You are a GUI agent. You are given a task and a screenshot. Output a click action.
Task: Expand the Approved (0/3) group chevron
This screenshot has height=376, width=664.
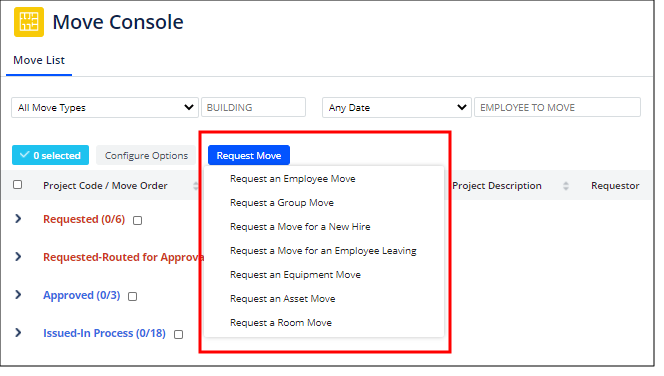18,295
